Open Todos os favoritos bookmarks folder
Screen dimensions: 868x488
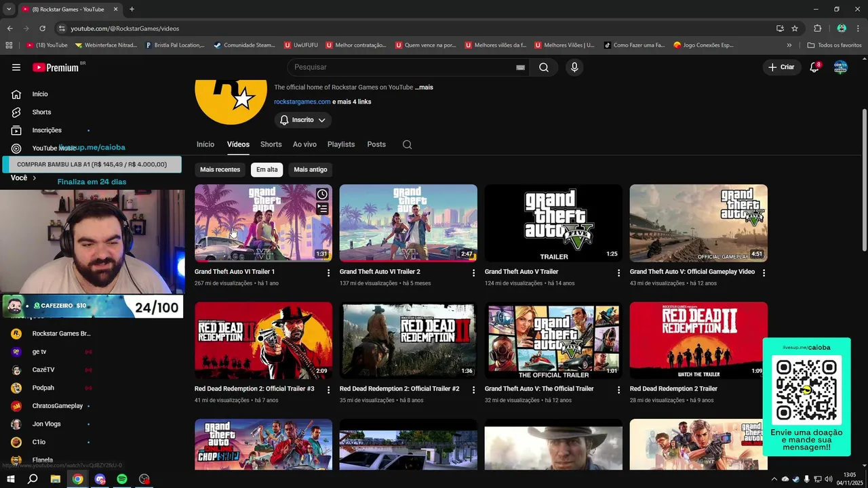point(834,45)
